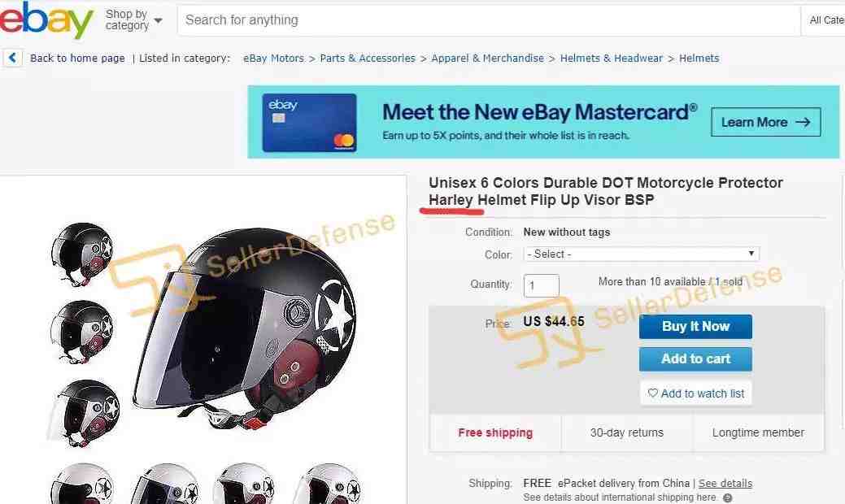Click the eBay logo
This screenshot has height=504, width=845.
[46, 20]
